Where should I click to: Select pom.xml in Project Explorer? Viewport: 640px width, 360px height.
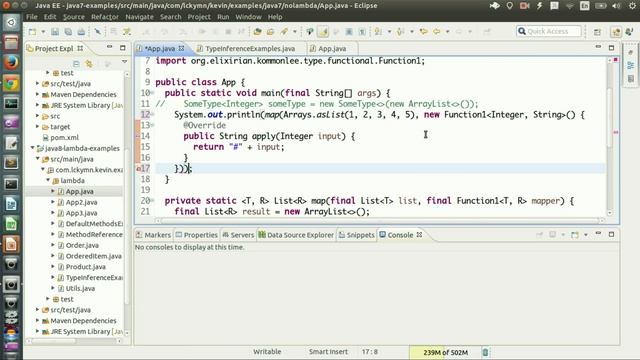[64, 137]
